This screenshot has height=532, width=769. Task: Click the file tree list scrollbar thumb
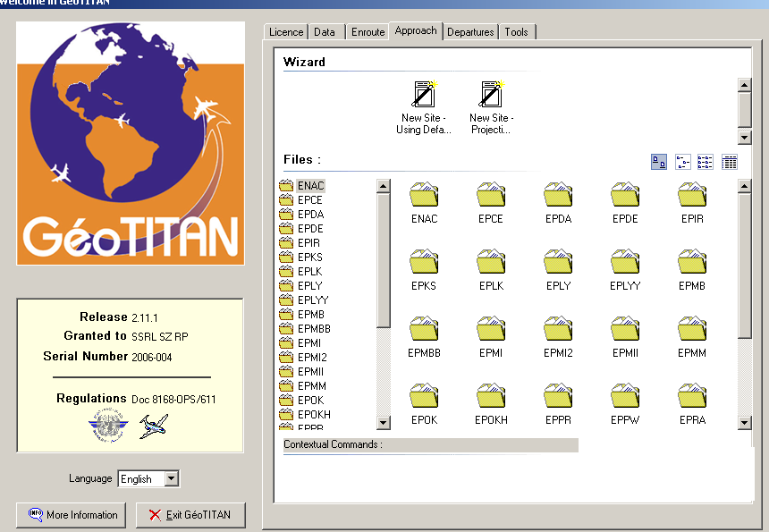coord(383,260)
